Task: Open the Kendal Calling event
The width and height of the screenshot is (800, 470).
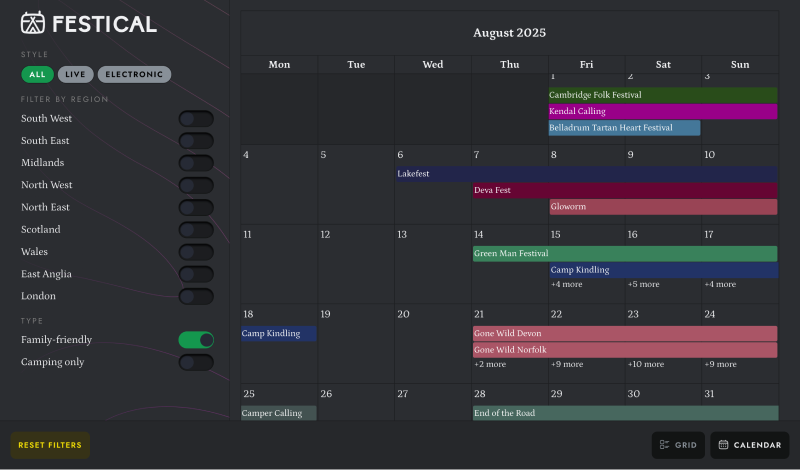Action: click(x=663, y=111)
